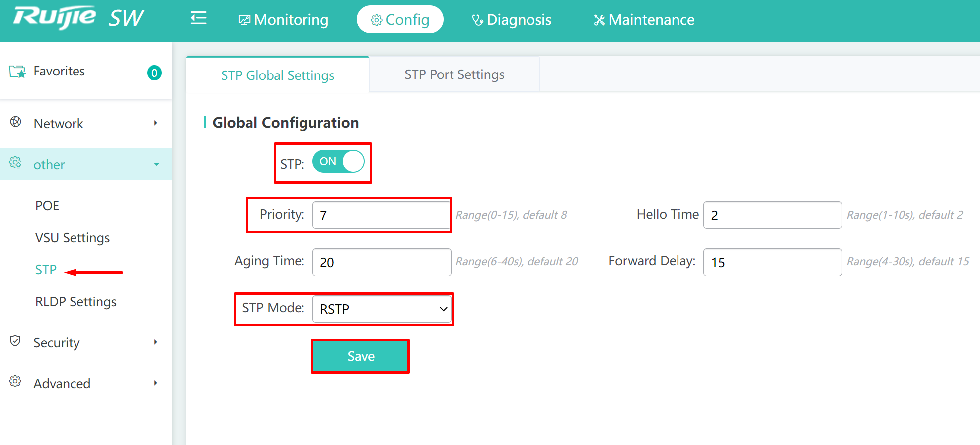The width and height of the screenshot is (980, 445).
Task: Collapse the other section arrow
Action: tap(157, 164)
